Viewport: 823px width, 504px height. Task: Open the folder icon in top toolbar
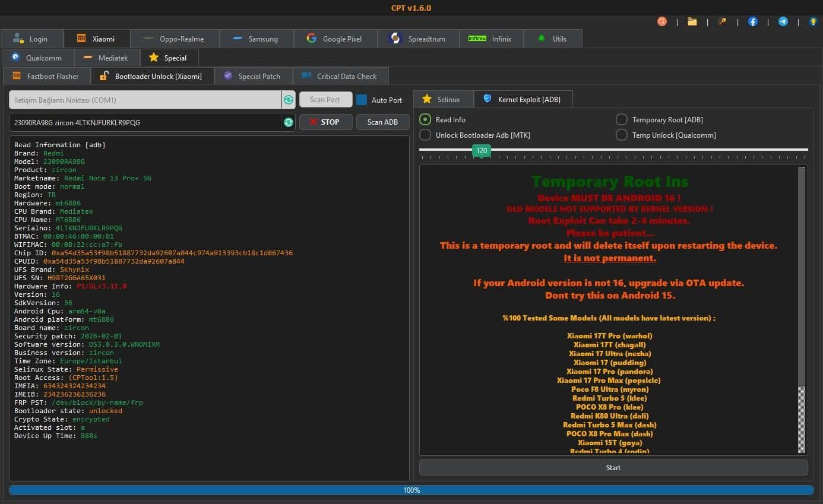click(692, 21)
